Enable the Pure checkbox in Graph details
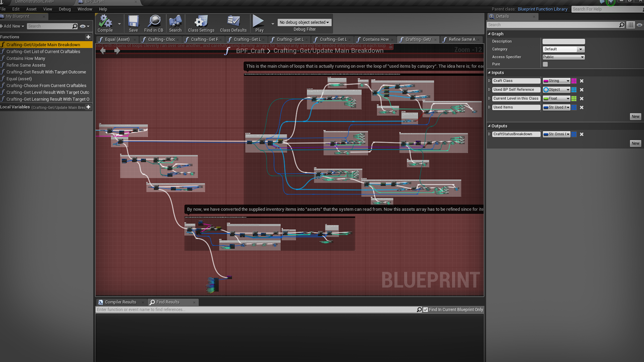The height and width of the screenshot is (362, 644). tap(545, 64)
